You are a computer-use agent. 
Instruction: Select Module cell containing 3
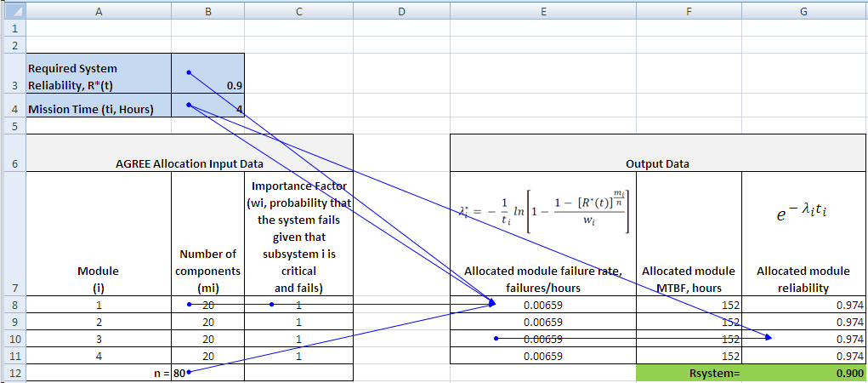99,339
